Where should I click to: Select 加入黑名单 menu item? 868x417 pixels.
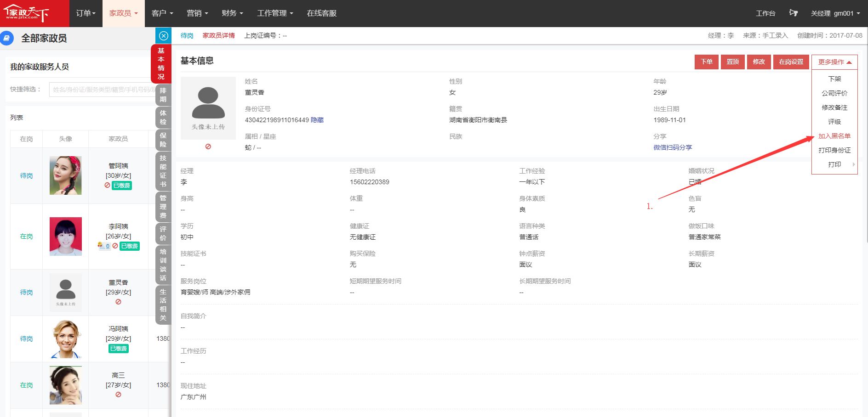tap(834, 136)
